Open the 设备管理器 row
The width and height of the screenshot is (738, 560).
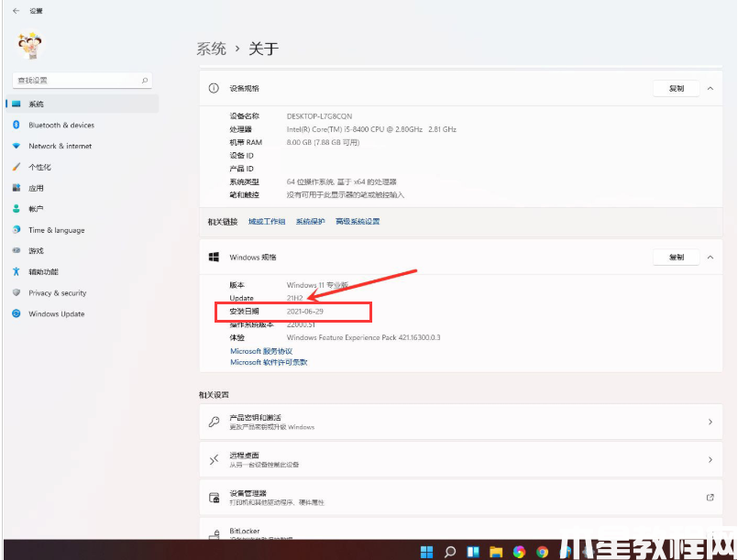point(461,498)
